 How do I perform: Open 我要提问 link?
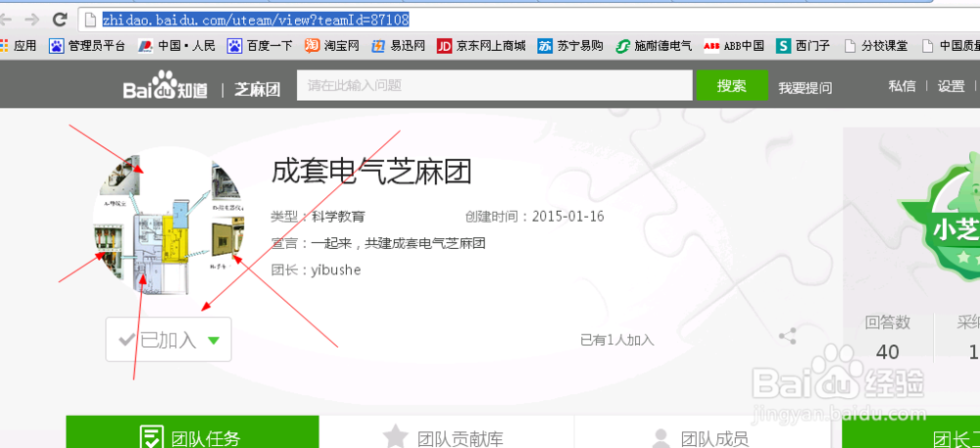pos(805,88)
